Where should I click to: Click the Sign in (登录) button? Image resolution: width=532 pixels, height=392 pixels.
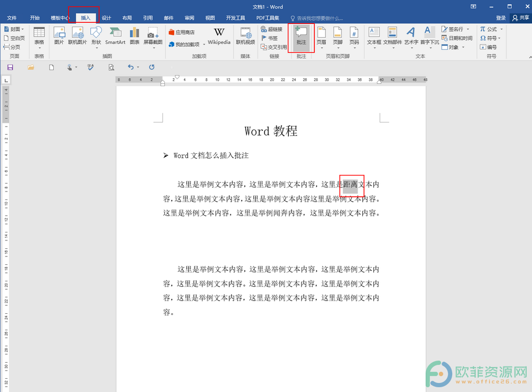coord(501,18)
